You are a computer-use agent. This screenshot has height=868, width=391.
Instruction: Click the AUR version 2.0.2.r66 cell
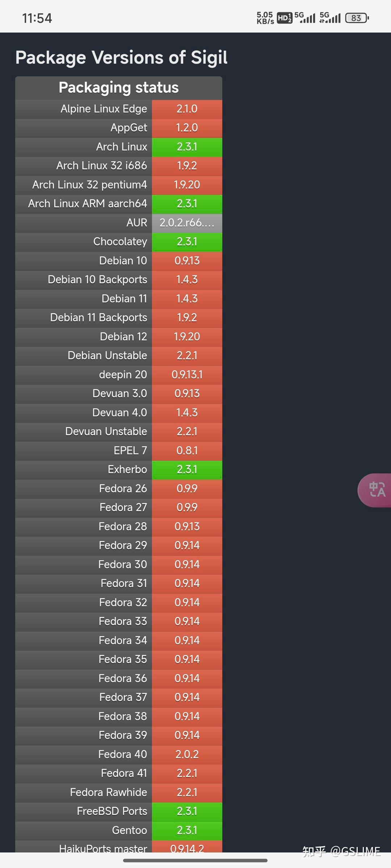point(187,223)
